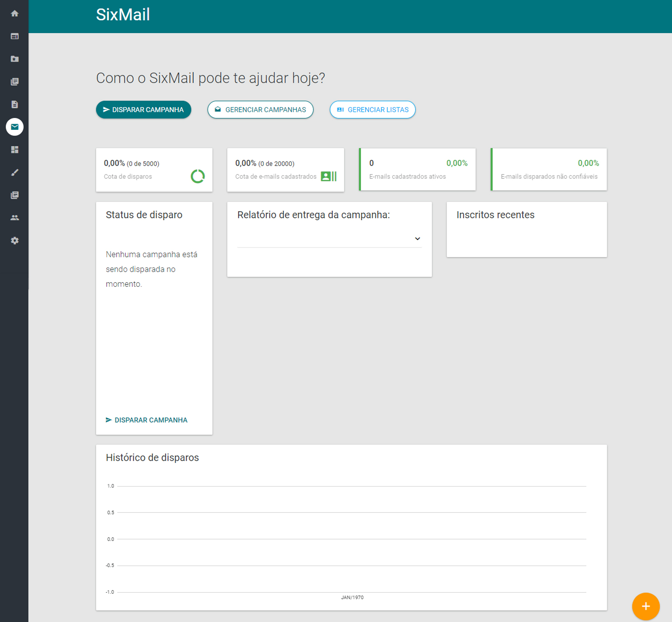
Task: Click E-mails cadastrados ativos label
Action: 407,177
